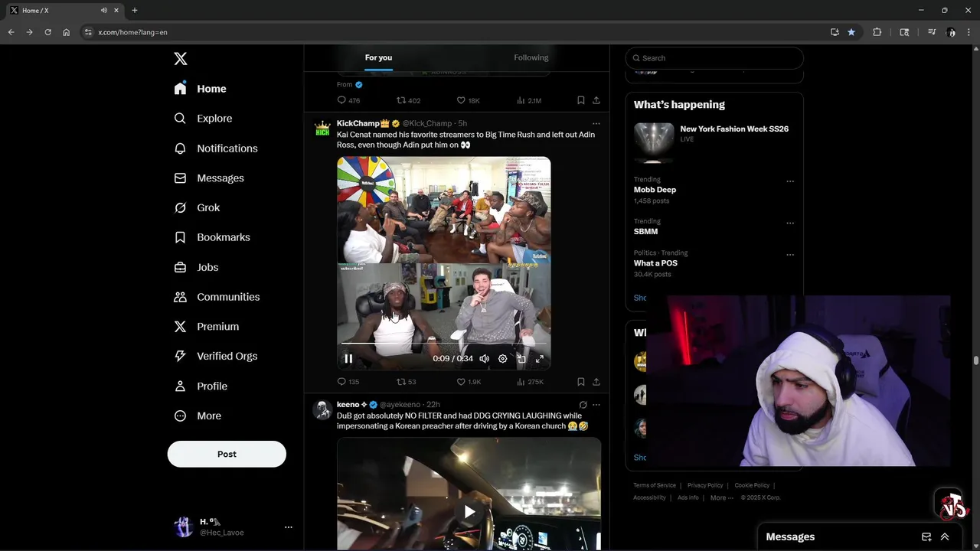The image size is (980, 551).
Task: Click the Post button
Action: 227,454
